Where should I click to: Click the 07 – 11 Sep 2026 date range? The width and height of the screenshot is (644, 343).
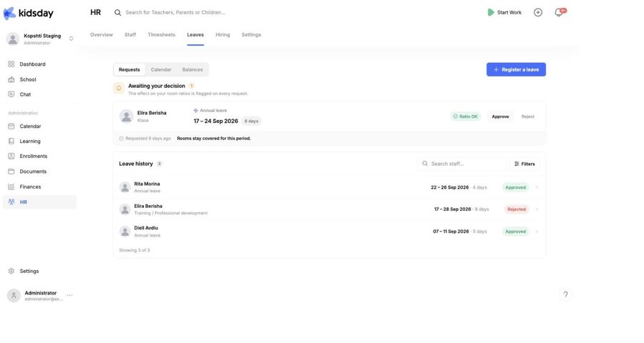(451, 232)
